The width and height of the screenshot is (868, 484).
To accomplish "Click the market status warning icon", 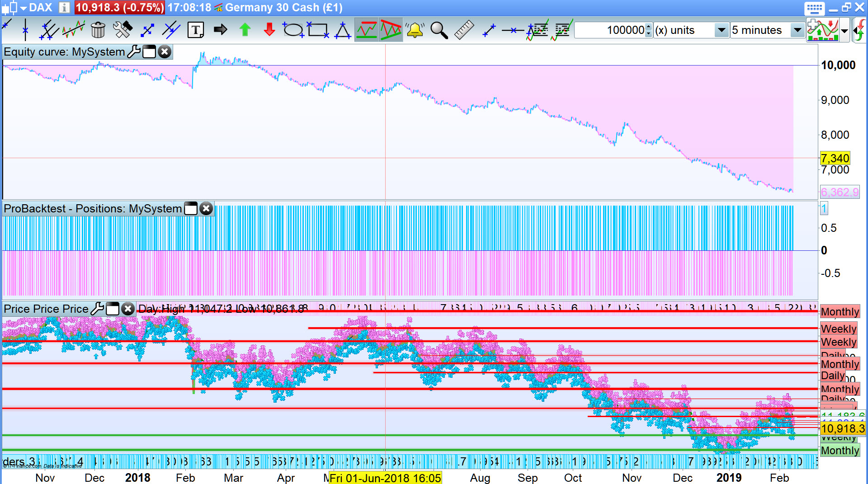I will 218,8.
